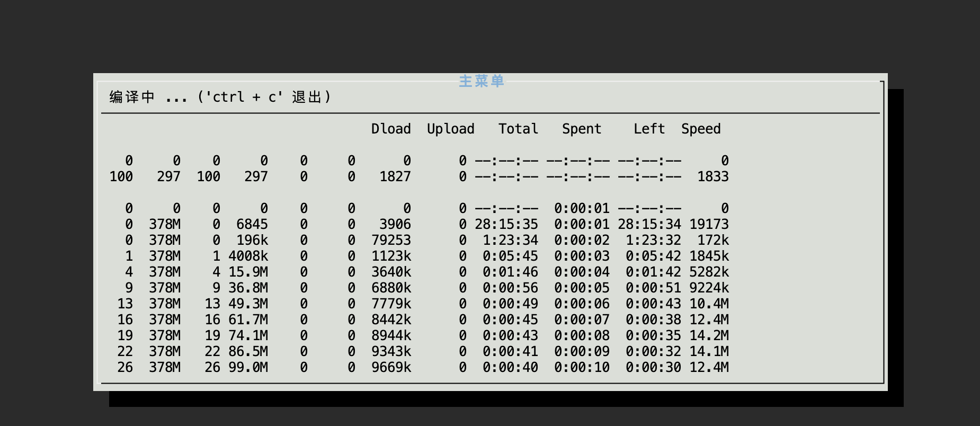The width and height of the screenshot is (980, 426).
Task: Click the 28:15:34 time left value
Action: click(649, 224)
